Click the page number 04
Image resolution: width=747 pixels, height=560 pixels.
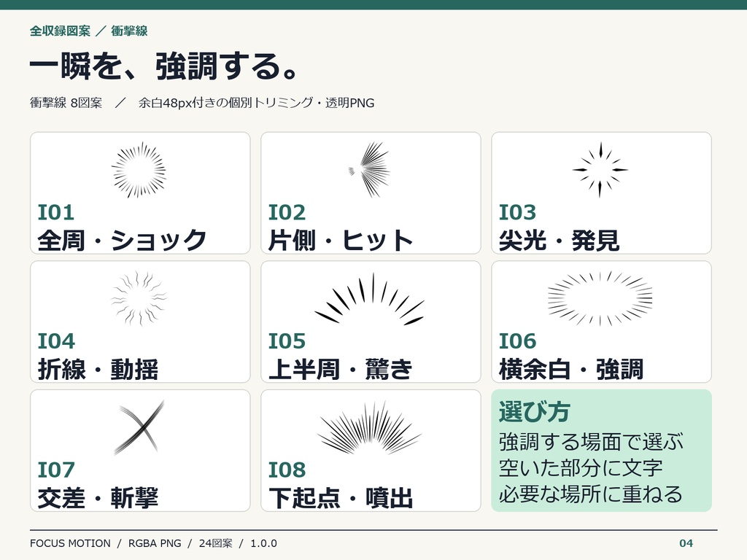pos(686,543)
